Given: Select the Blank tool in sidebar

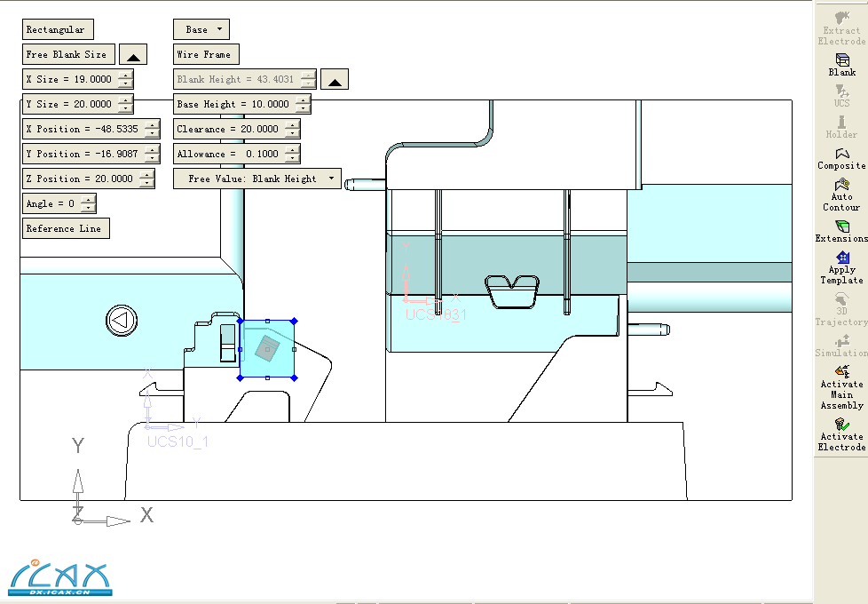Looking at the screenshot, I should click(x=842, y=60).
